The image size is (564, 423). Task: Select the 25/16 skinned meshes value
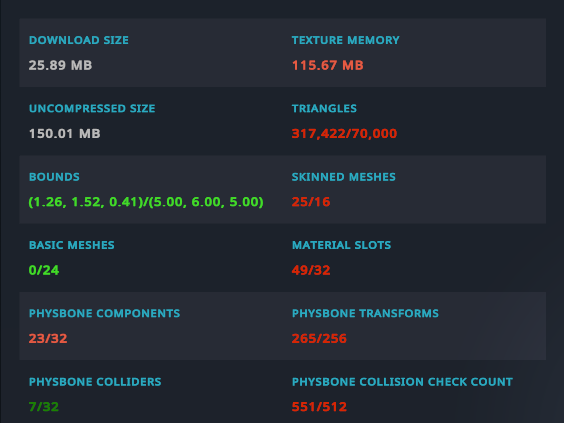tap(311, 202)
